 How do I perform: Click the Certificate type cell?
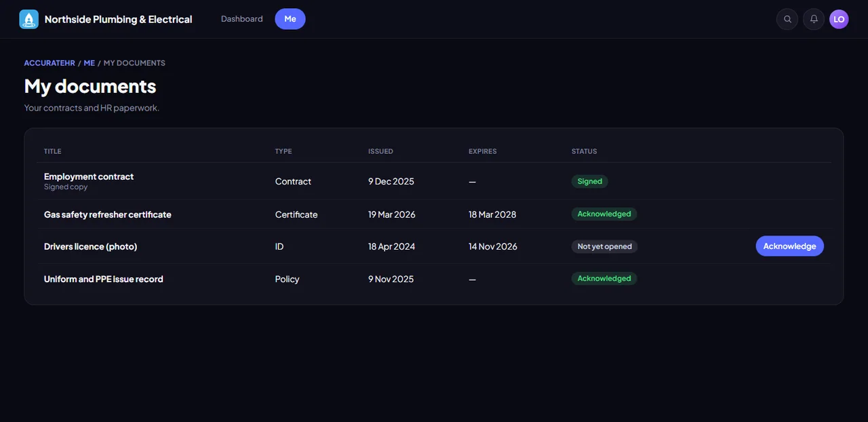(x=296, y=214)
